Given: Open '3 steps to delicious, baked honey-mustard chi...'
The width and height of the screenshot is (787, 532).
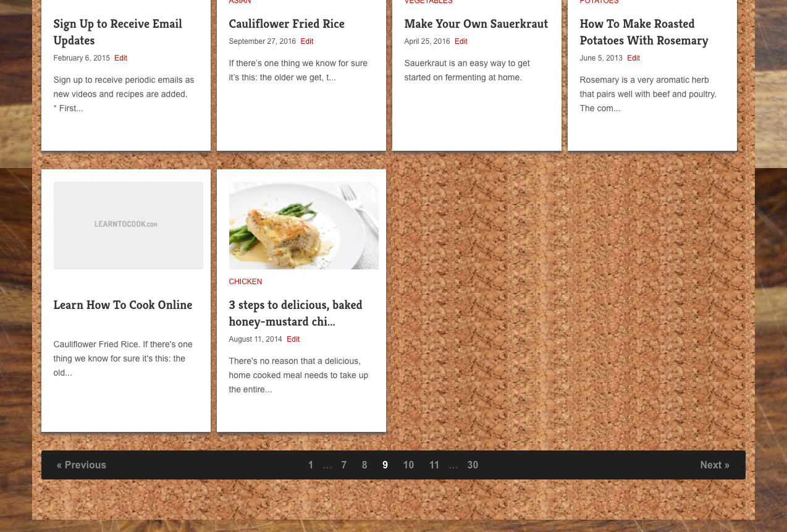Looking at the screenshot, I should 295,313.
